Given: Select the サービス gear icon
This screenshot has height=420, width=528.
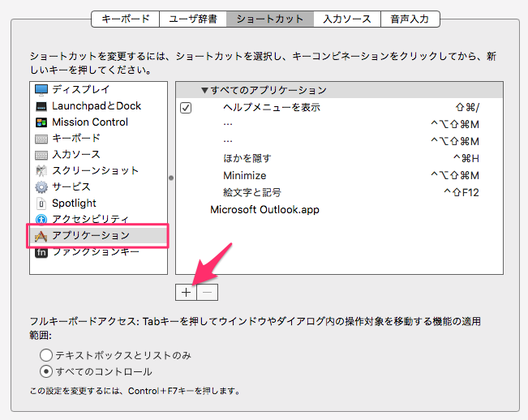Looking at the screenshot, I should [x=41, y=187].
